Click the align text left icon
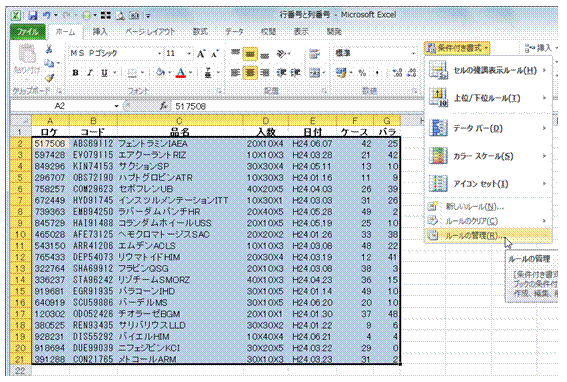 click(235, 73)
